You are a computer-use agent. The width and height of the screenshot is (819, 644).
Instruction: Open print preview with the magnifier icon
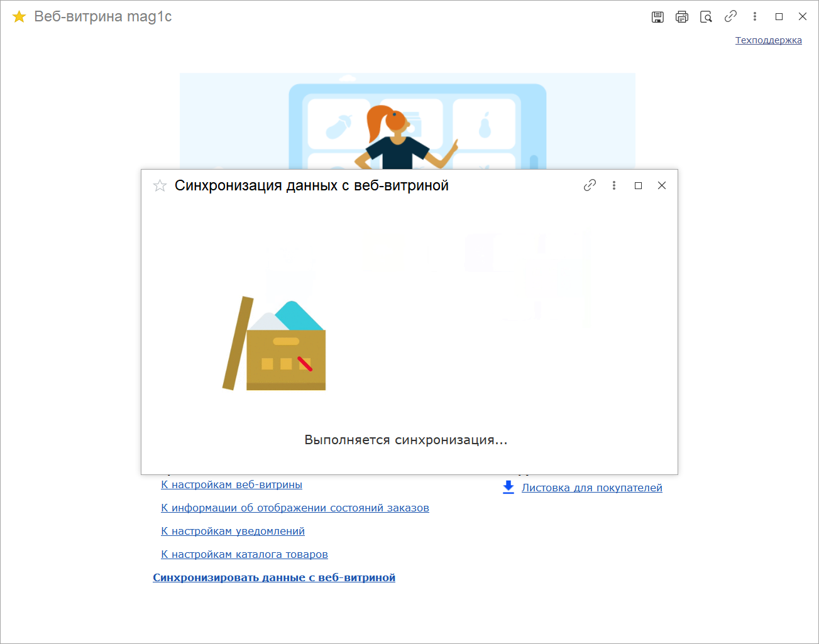pos(706,17)
